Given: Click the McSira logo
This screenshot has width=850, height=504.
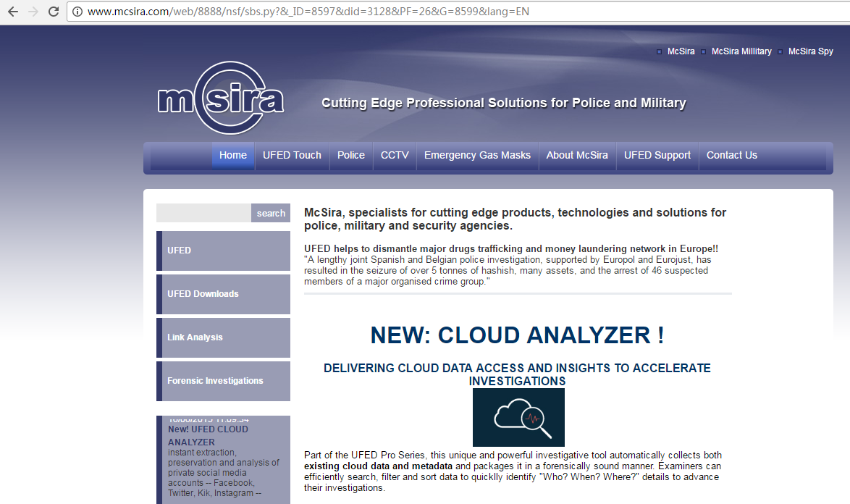Looking at the screenshot, I should pos(221,98).
